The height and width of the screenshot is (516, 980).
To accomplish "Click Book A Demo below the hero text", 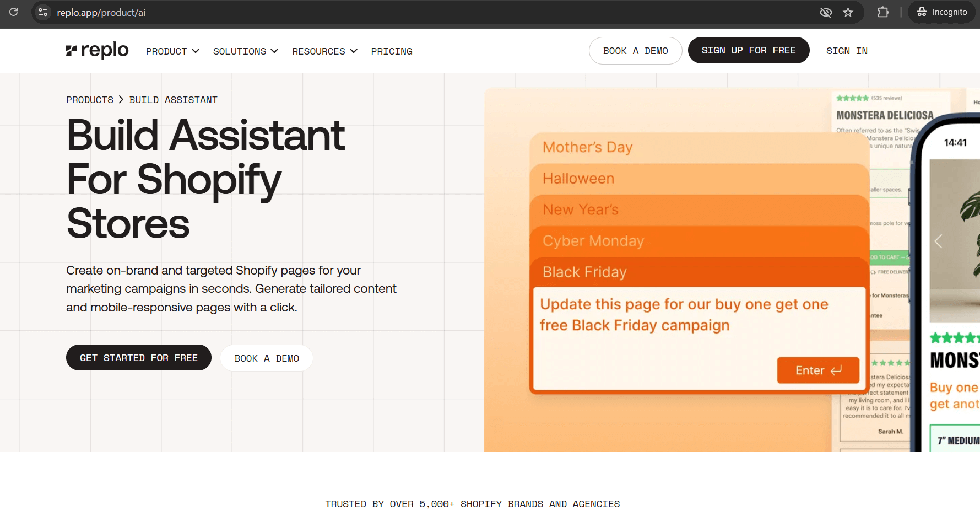I will pos(267,358).
